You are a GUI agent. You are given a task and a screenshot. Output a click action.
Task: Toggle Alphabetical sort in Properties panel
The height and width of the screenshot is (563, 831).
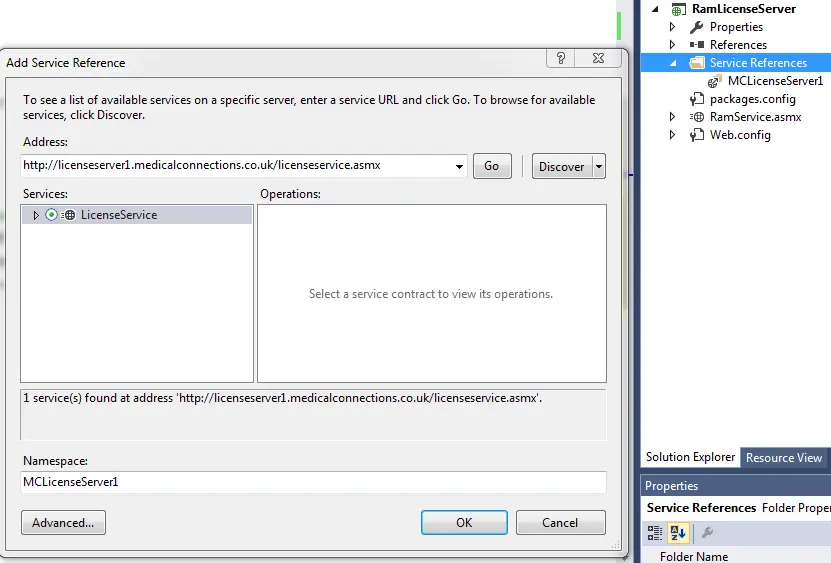pos(677,533)
